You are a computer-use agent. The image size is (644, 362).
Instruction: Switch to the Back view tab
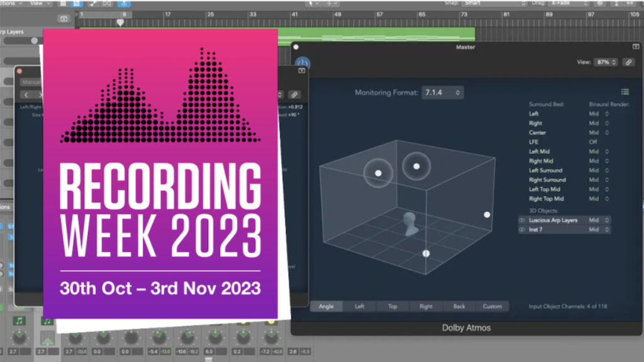point(459,307)
